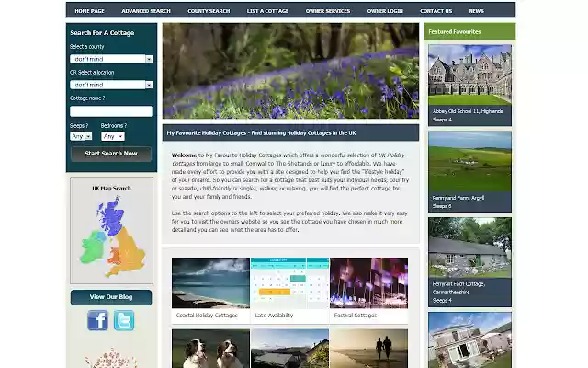Open Pennyland Farm cottage photo

[x=469, y=162]
